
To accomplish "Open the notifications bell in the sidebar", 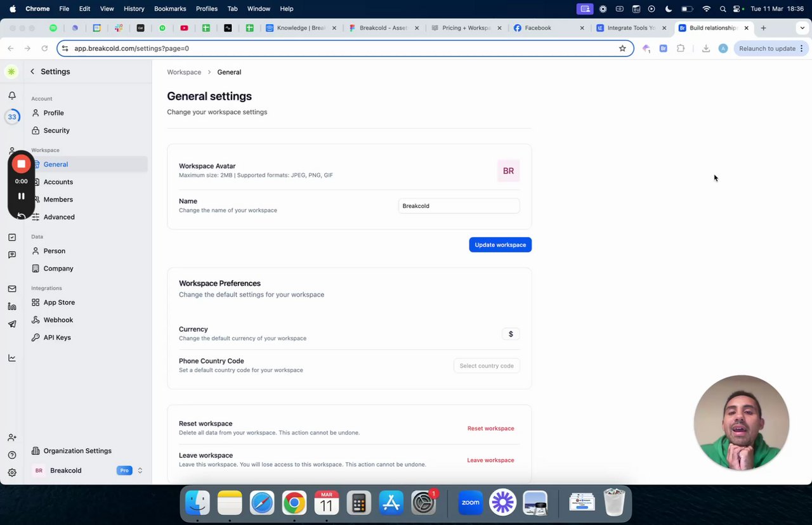I will pos(12,95).
